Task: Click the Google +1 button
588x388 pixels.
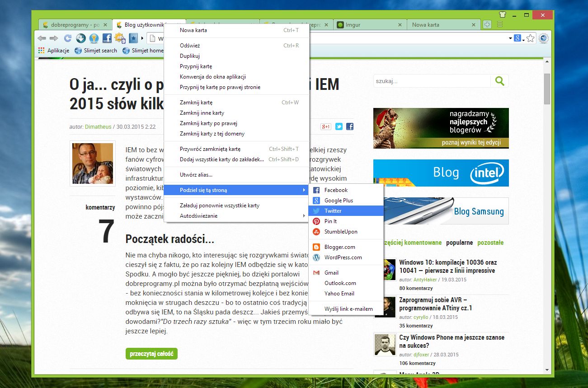Action: [326, 126]
